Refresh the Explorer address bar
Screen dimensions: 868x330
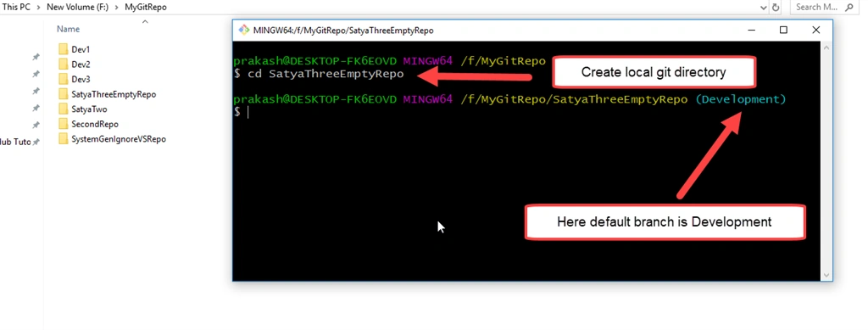[x=776, y=7]
